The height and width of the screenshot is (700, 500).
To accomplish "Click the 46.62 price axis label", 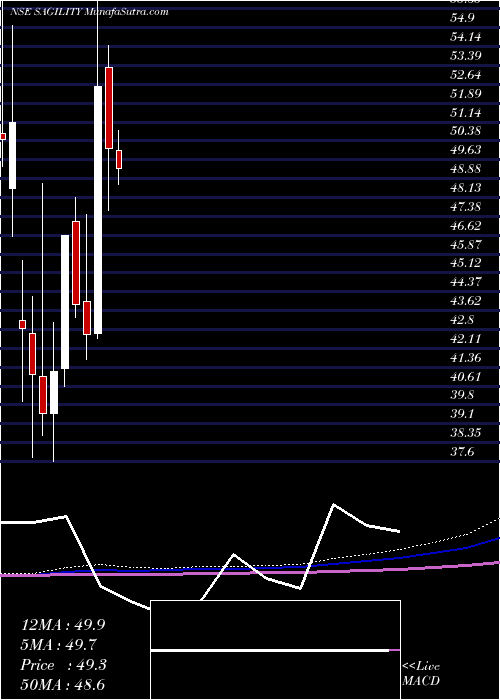I will click(x=466, y=225).
